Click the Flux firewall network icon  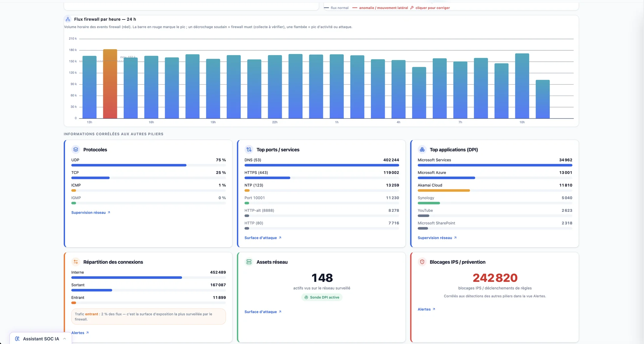68,19
